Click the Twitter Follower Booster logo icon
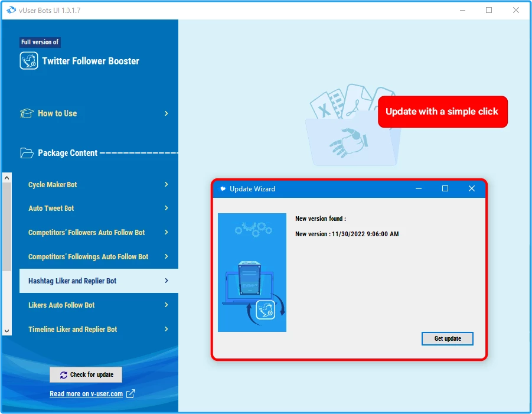The width and height of the screenshot is (532, 414). [29, 61]
